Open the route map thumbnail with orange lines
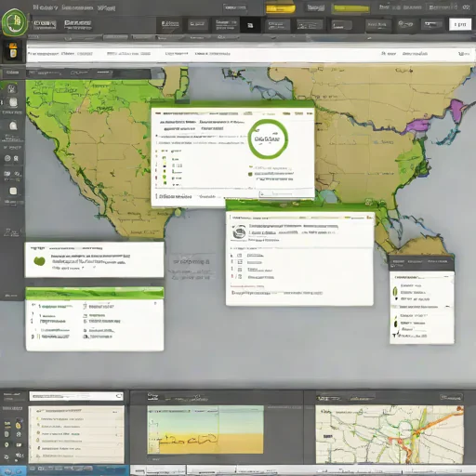The height and width of the screenshot is (476, 476). click(x=390, y=434)
